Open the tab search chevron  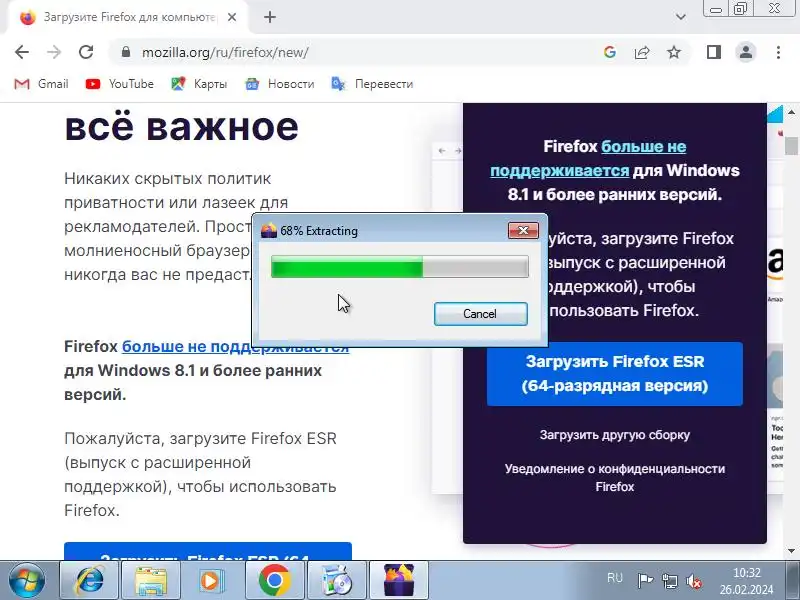pyautogui.click(x=681, y=17)
